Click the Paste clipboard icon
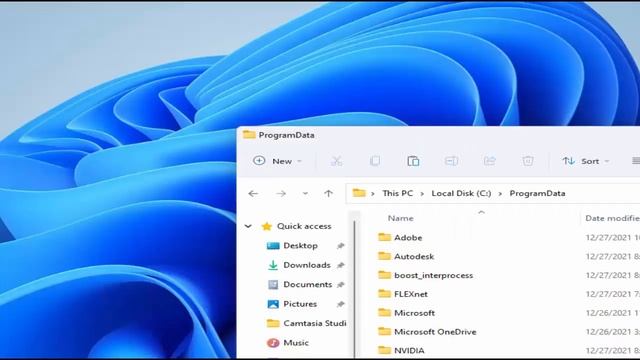The width and height of the screenshot is (640, 360). click(x=413, y=161)
